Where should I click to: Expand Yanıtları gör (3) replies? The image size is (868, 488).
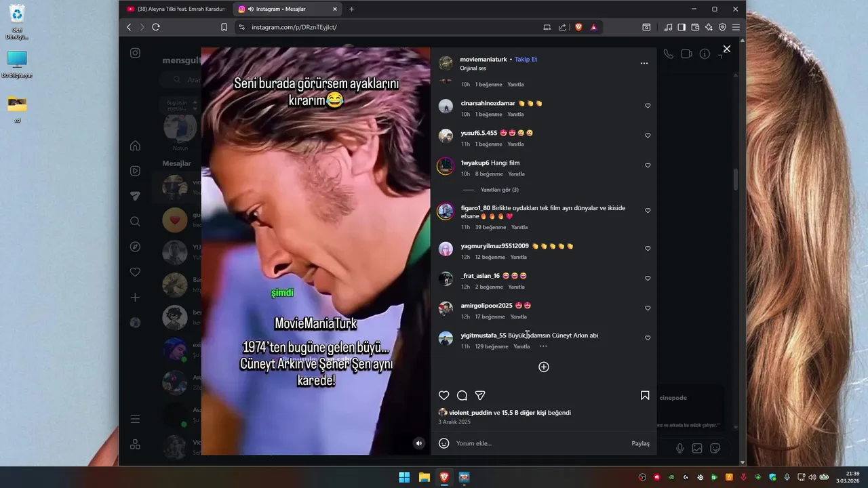499,190
